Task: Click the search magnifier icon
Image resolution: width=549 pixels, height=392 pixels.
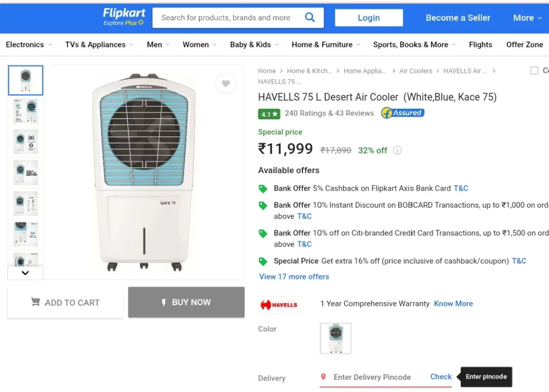Action: [x=310, y=18]
